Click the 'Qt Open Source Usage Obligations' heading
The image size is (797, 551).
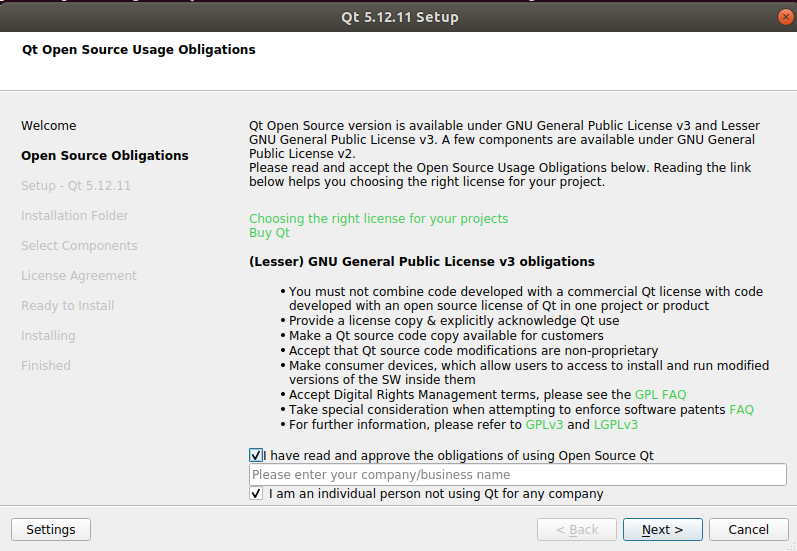tap(139, 49)
